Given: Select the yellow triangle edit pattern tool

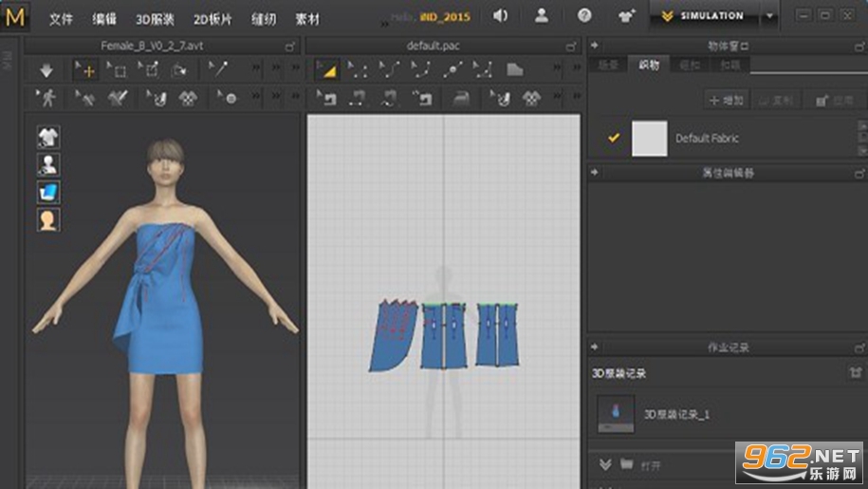Looking at the screenshot, I should [x=326, y=69].
